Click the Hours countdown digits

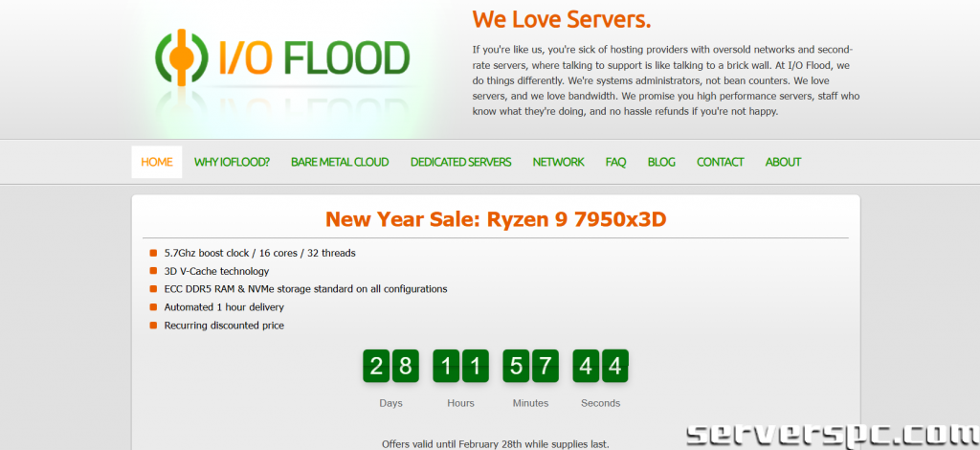coord(460,366)
